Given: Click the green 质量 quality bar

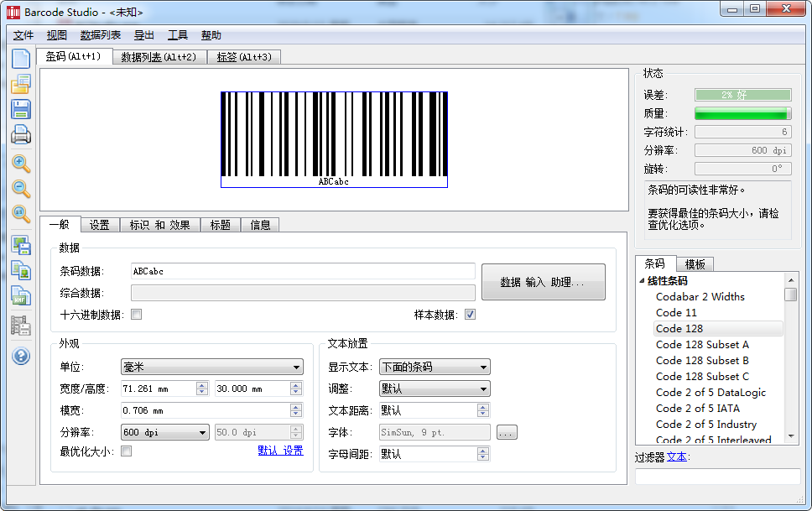Looking at the screenshot, I should click(x=742, y=113).
